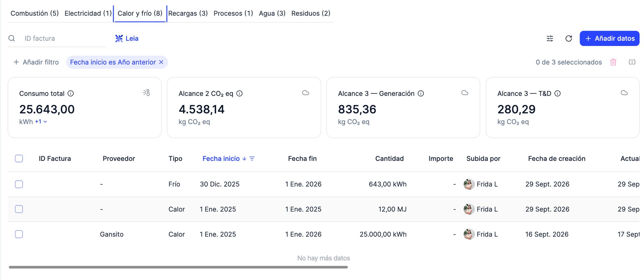
Task: Go to the Residuos (2) tab
Action: point(311,13)
